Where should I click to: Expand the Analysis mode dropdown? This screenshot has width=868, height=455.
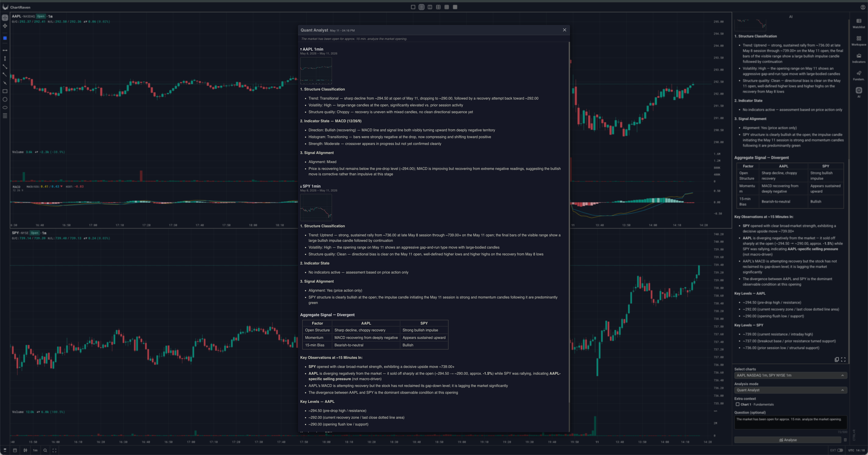tap(790, 390)
